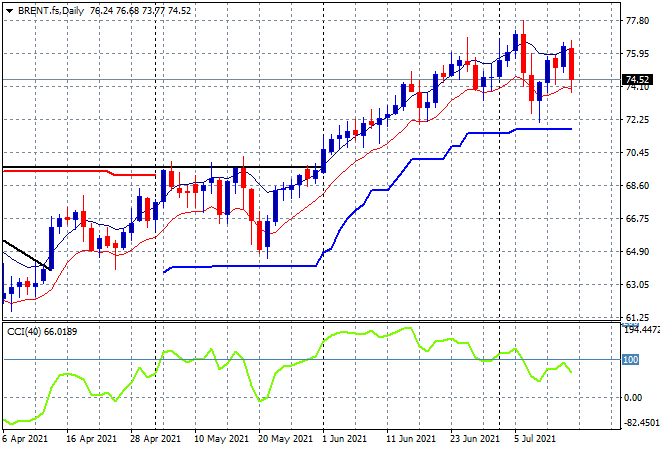Click the triangle arrow before BRENT.fs title
Viewport: 660px width, 450px height.
click(x=9, y=11)
